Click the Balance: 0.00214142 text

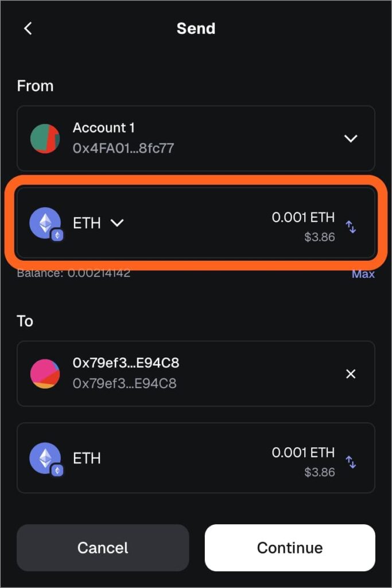[73, 273]
